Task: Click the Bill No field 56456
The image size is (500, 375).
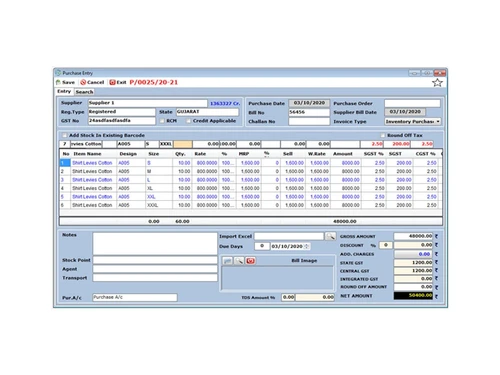Action: pyautogui.click(x=309, y=112)
